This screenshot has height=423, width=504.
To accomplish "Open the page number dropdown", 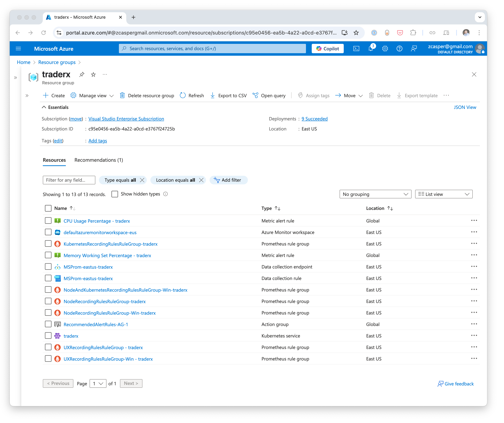I will pyautogui.click(x=98, y=384).
